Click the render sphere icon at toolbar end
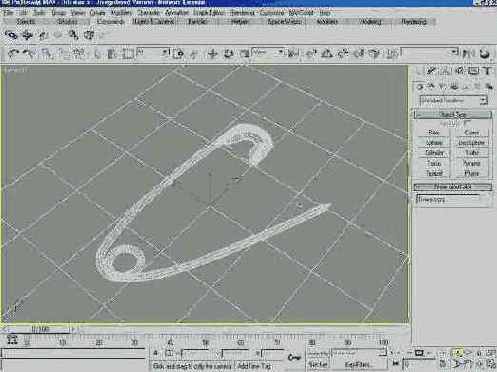The image size is (497, 372). coord(485,53)
